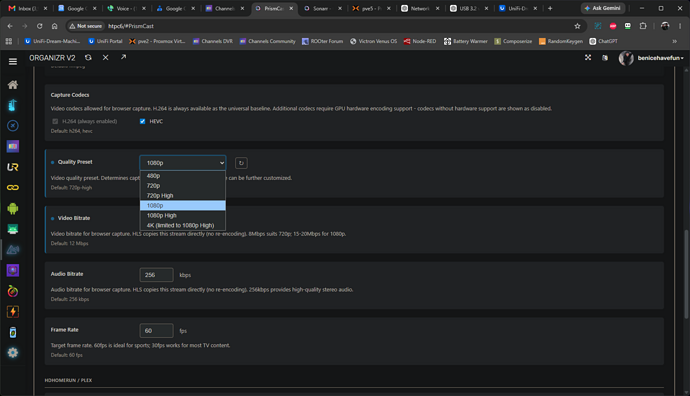Viewport: 690px width, 396px height.
Task: Open the battery jar sidebar app
Action: tap(13, 332)
